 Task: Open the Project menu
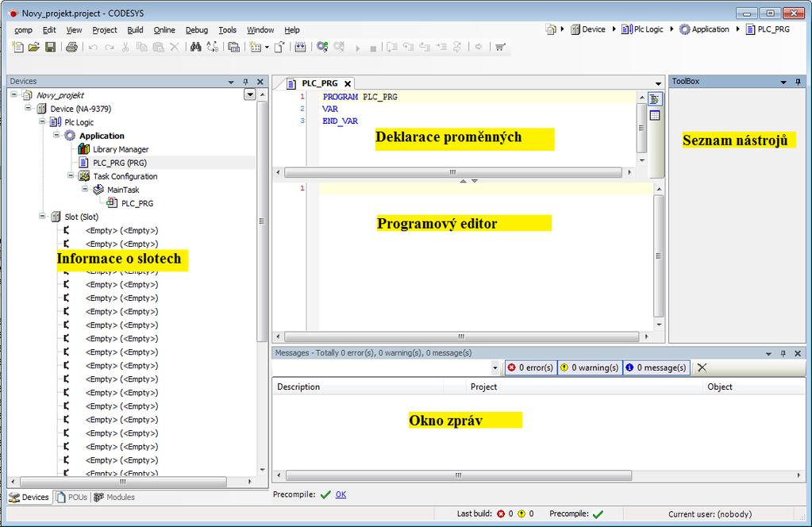click(x=105, y=30)
